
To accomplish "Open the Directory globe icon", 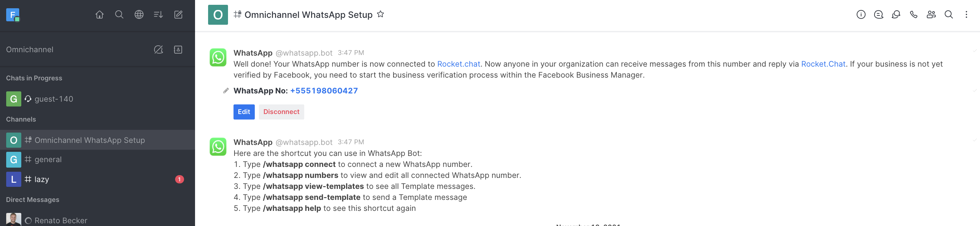I will point(139,15).
